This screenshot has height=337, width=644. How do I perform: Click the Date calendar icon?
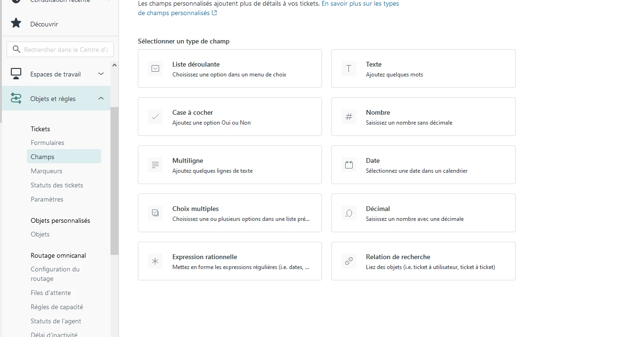click(x=349, y=165)
